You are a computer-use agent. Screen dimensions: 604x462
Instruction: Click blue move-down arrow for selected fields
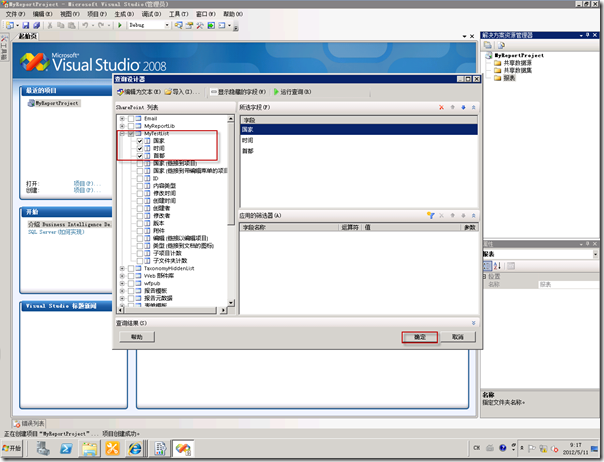(x=463, y=108)
